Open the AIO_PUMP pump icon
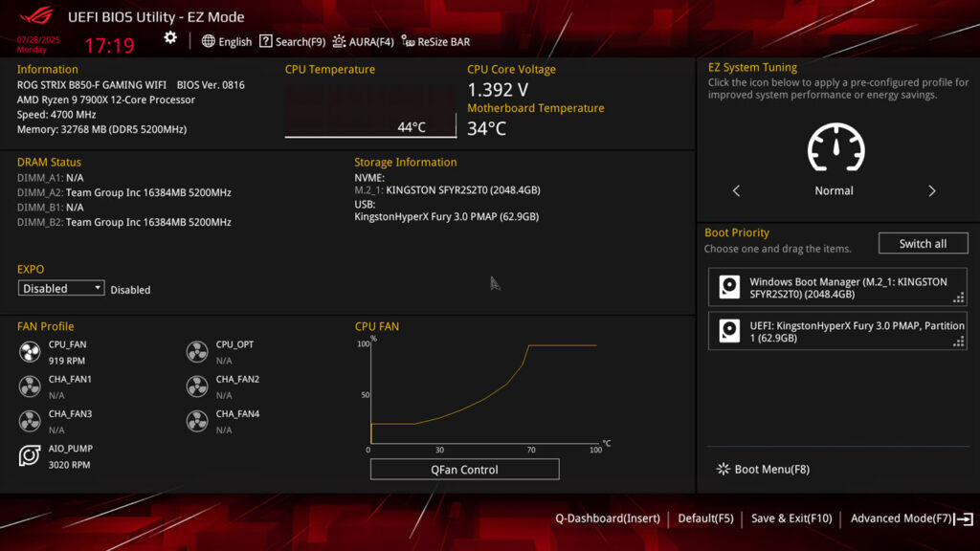Screen dimensions: 980x551 (28, 456)
